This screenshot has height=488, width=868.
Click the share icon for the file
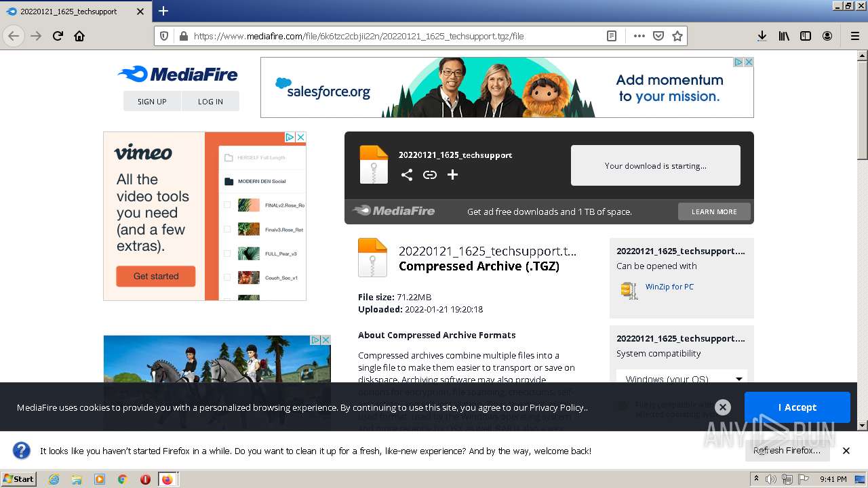(406, 175)
